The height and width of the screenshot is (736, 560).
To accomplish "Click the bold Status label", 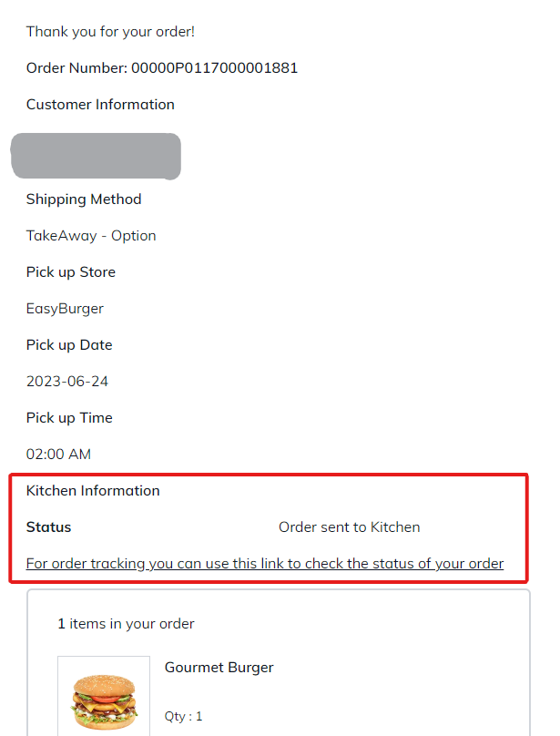I will click(48, 527).
